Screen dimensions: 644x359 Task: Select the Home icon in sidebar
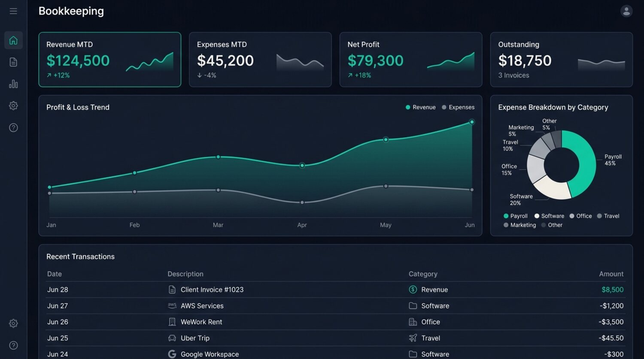click(13, 40)
